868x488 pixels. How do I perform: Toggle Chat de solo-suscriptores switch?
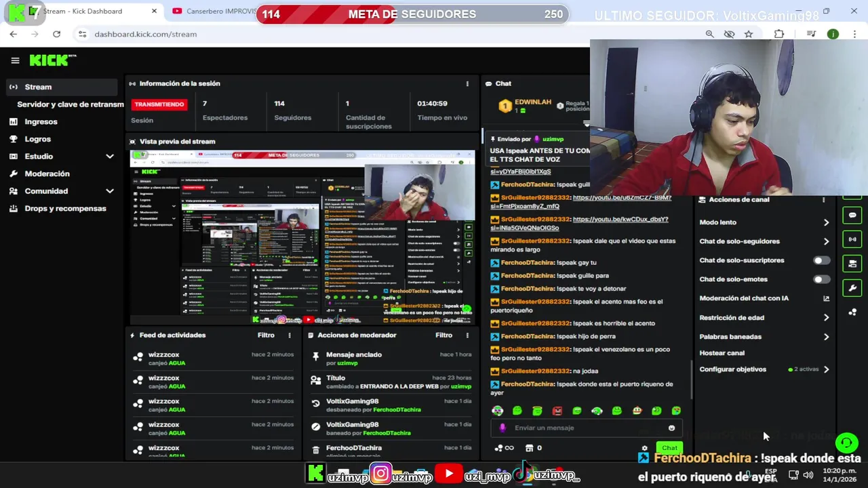pos(821,260)
